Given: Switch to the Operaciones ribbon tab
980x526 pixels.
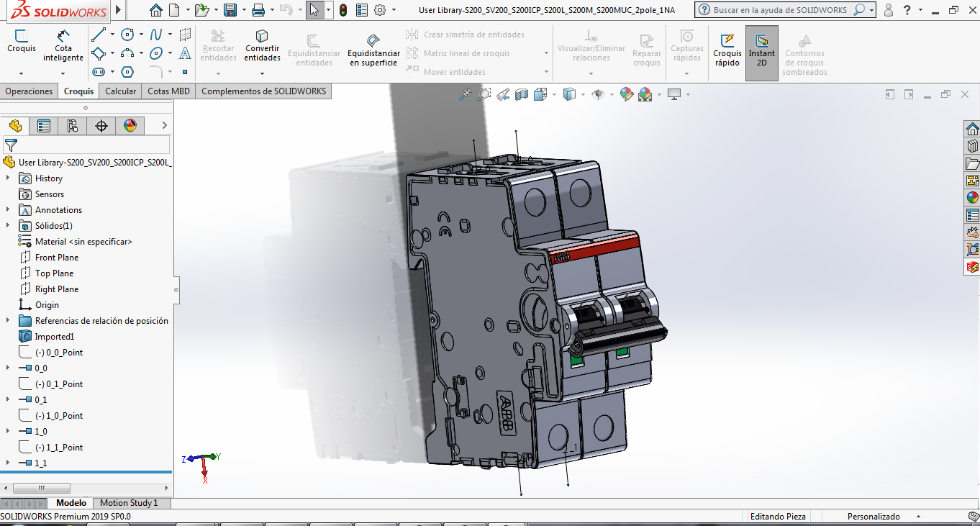Looking at the screenshot, I should coord(29,91).
